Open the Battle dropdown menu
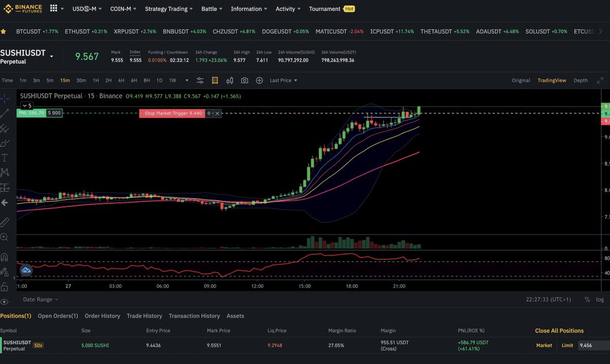Viewport: 610px width, 364px height. [212, 9]
